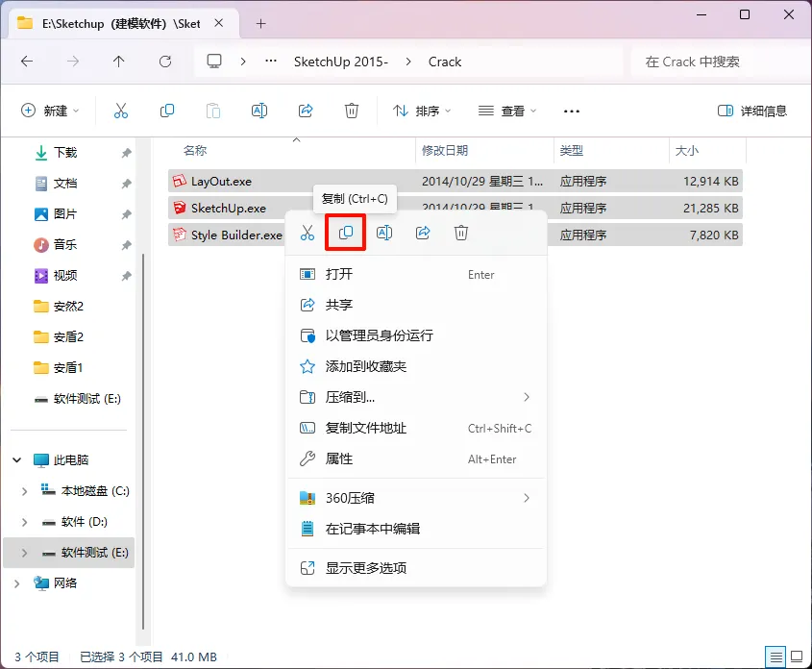Click the chevron after SketchUp 2015- in the address bar
This screenshot has height=669, width=812.
[x=408, y=62]
